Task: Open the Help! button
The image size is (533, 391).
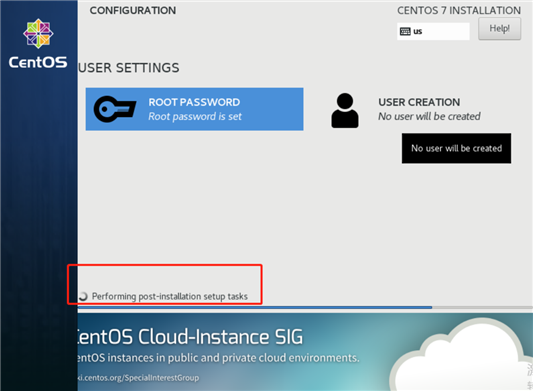Action: [499, 29]
